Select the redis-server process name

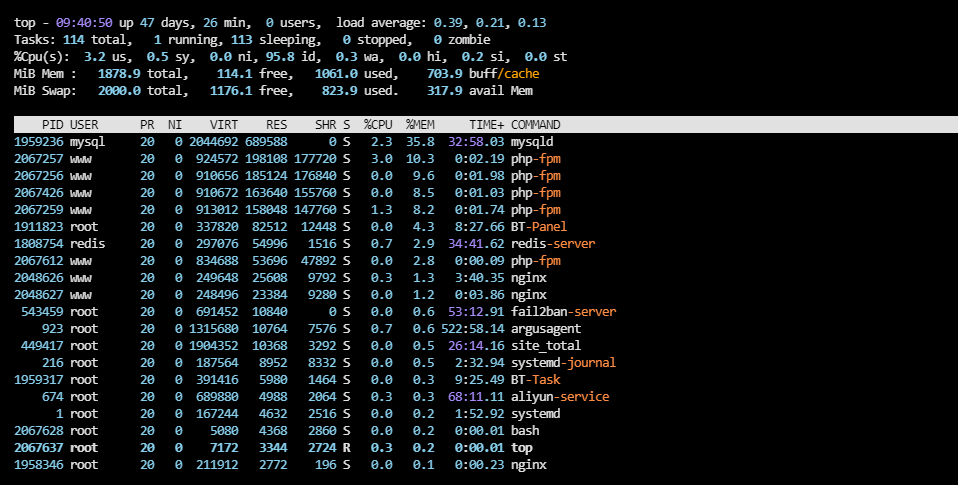pyautogui.click(x=553, y=244)
